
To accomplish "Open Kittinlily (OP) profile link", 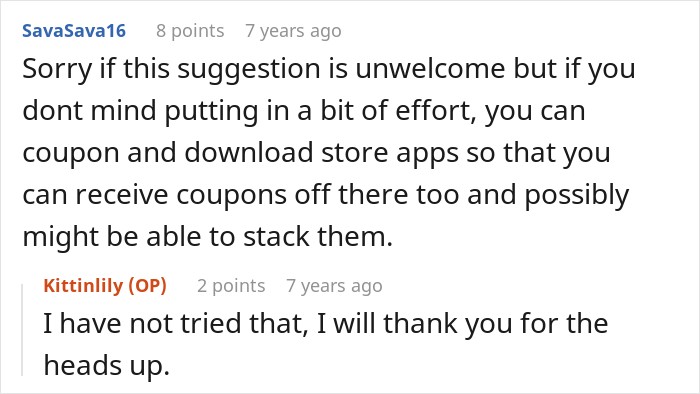I will [105, 286].
